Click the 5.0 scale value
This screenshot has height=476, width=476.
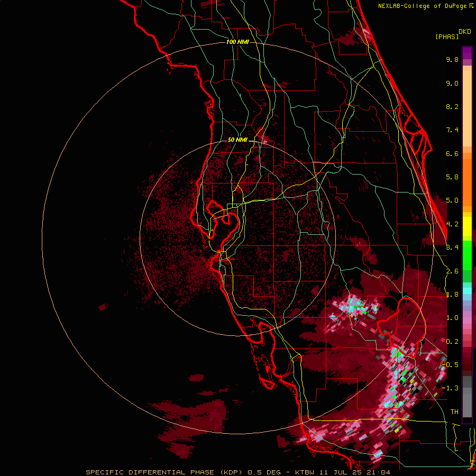[x=452, y=200]
